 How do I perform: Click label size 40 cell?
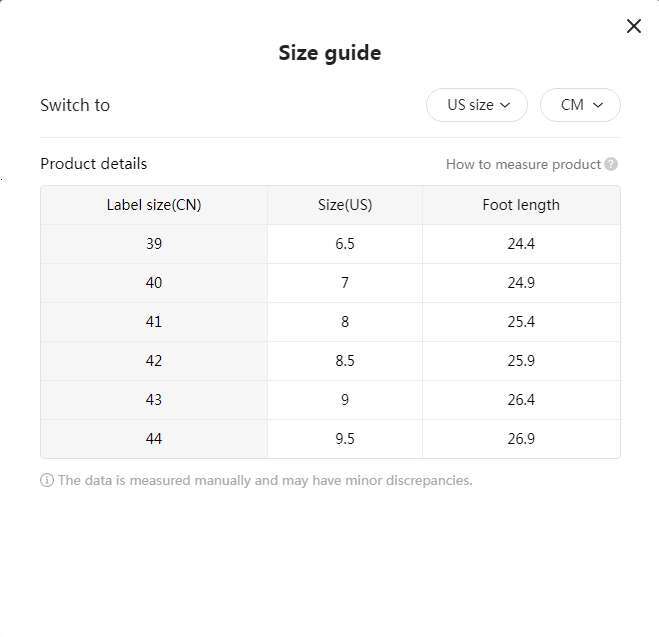tap(154, 283)
